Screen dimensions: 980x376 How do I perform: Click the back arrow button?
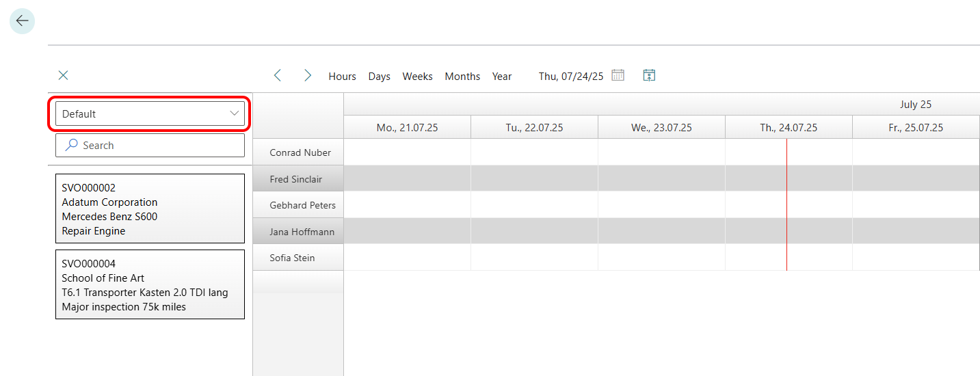pos(22,21)
